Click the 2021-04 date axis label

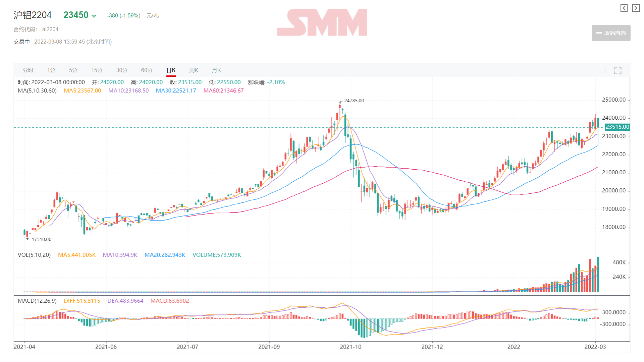click(24, 347)
